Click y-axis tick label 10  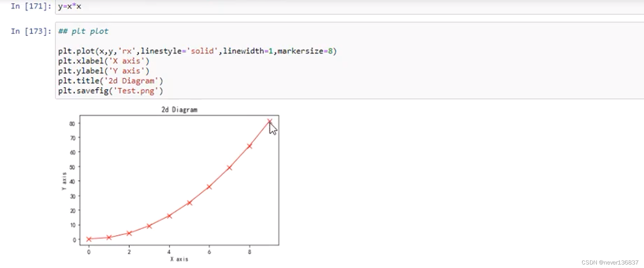[x=73, y=225]
